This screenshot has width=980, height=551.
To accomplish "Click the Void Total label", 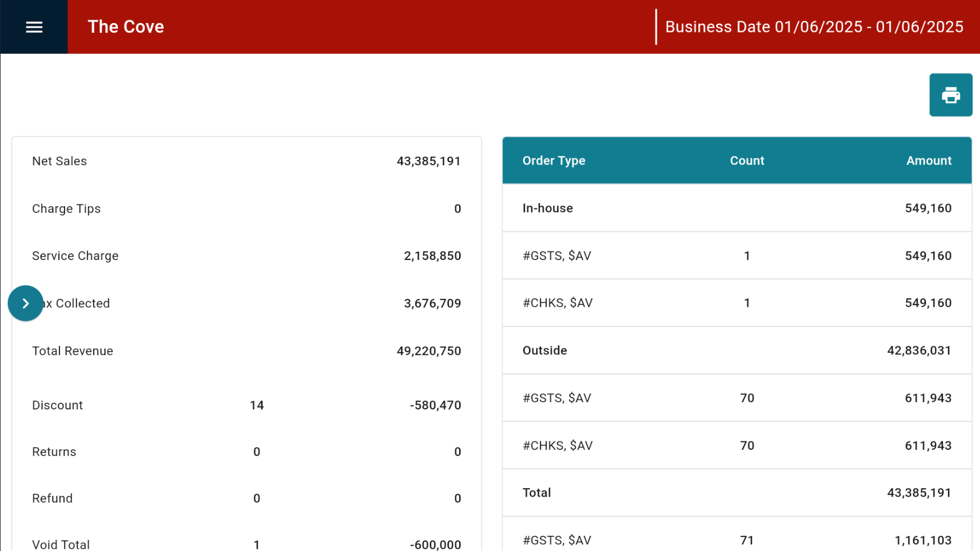I will tap(61, 544).
